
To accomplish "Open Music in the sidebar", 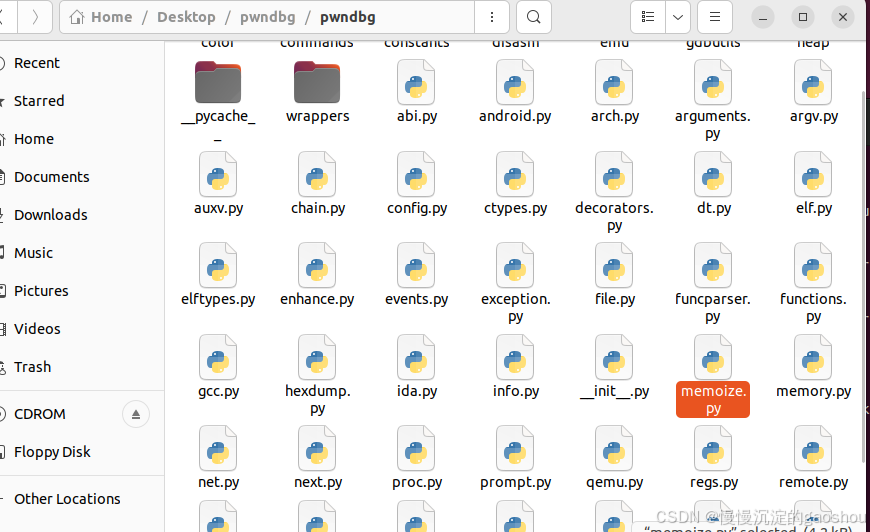I will click(x=82, y=253).
